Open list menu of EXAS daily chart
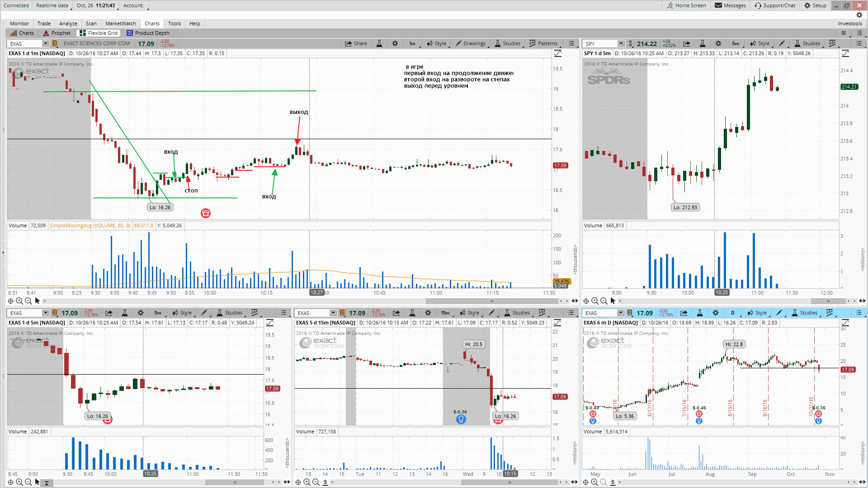 pos(859,313)
